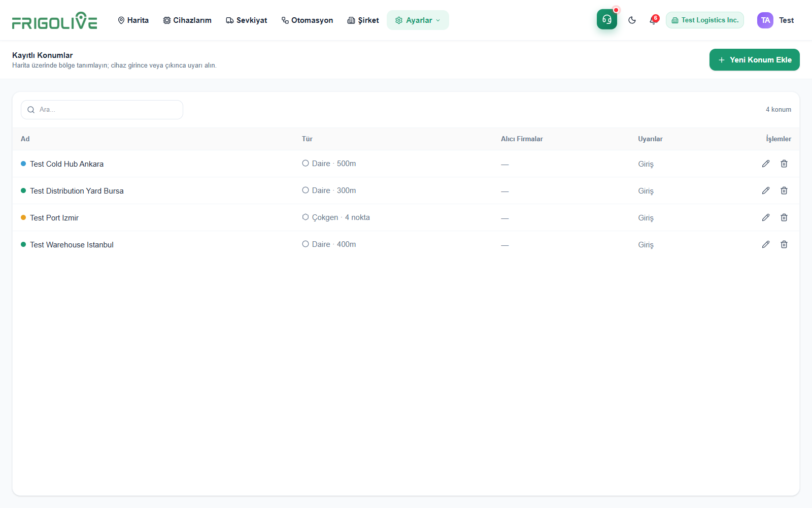Click Giriş alert for Distribution Yard Bursa
This screenshot has width=812, height=508.
tap(646, 191)
